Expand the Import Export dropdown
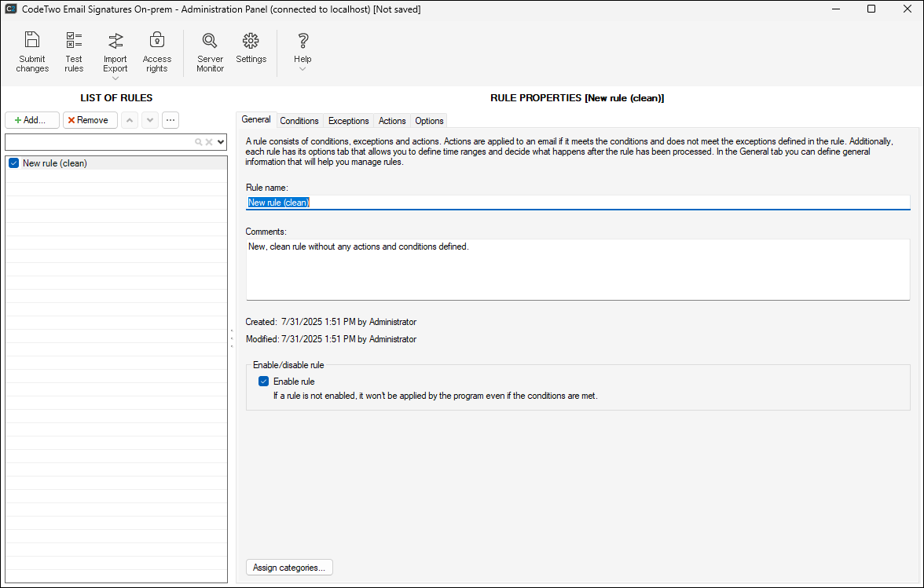 pyautogui.click(x=115, y=77)
